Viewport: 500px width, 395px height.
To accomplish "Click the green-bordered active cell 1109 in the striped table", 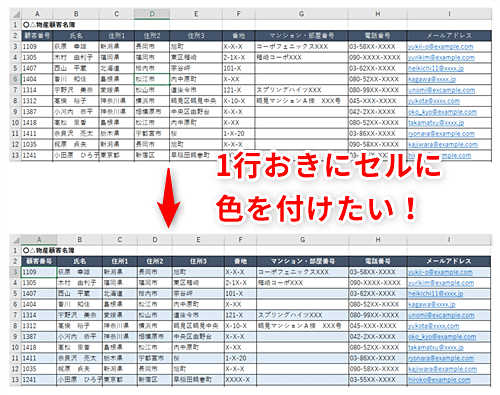I will coord(39,272).
